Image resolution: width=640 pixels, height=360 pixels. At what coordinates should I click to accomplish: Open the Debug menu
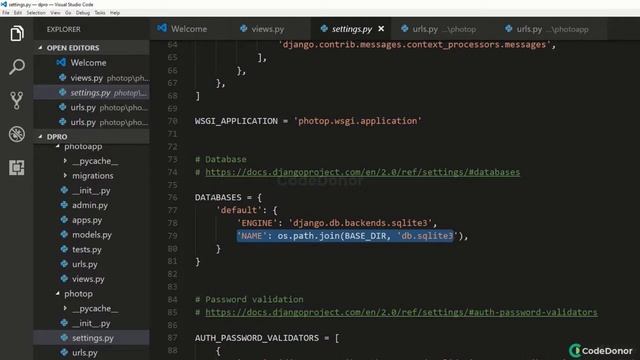[82, 13]
